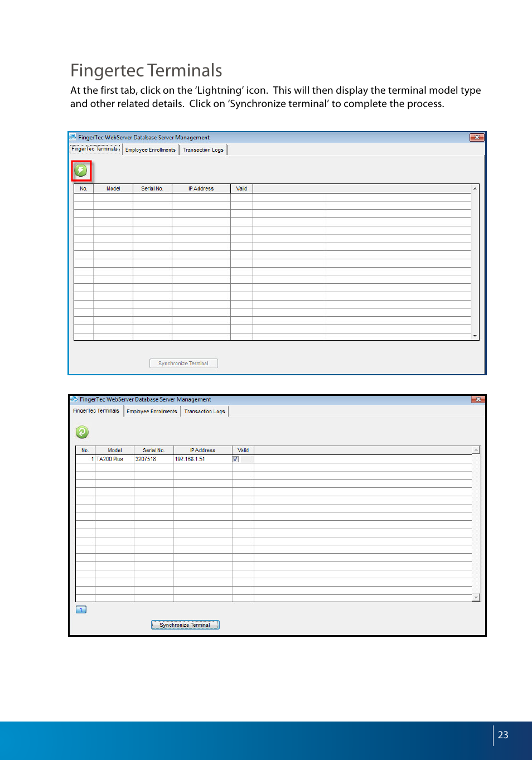
Task: Click Model column header in lower table
Action: [115, 451]
